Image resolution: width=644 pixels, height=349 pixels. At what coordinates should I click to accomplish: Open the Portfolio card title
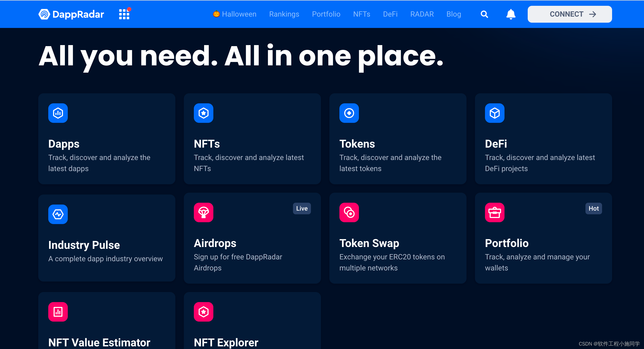coord(507,243)
